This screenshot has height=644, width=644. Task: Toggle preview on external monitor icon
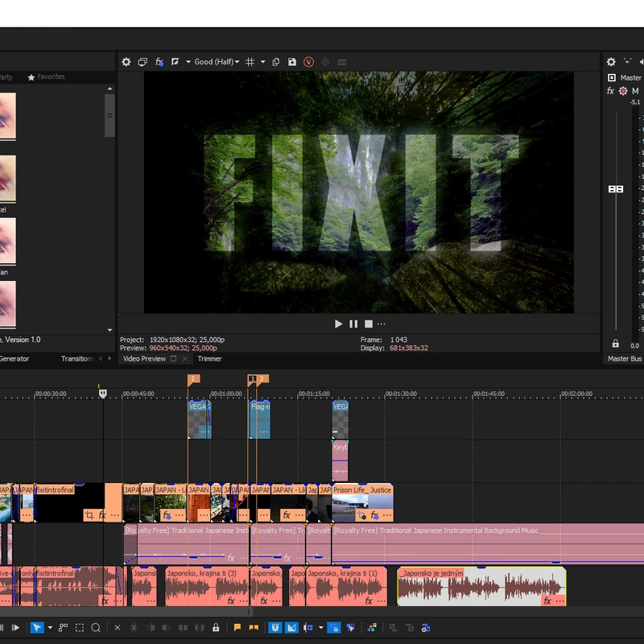142,62
